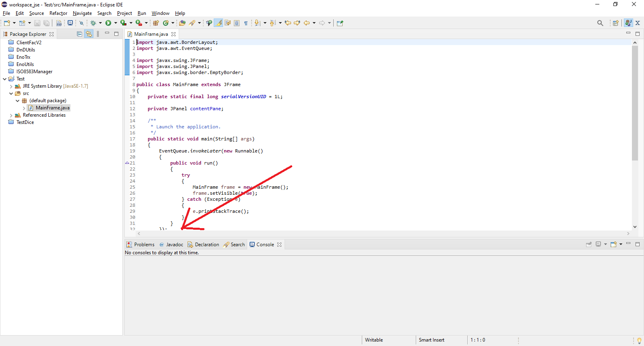Click the Search flashlight toolbar icon

192,23
